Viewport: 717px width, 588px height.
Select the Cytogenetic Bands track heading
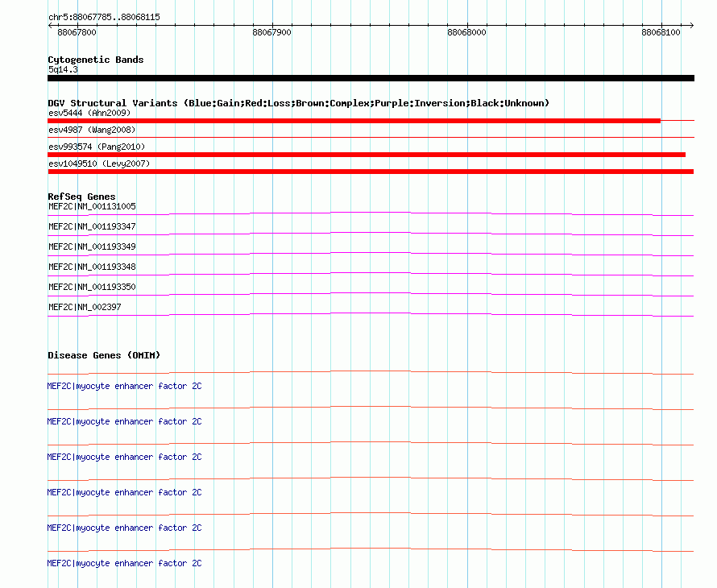click(96, 60)
